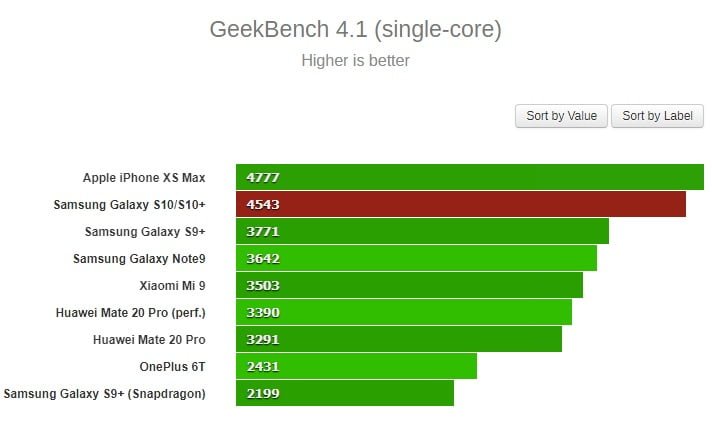Screen dimensions: 712x427
Task: Click the Sort by Value button
Action: [561, 116]
